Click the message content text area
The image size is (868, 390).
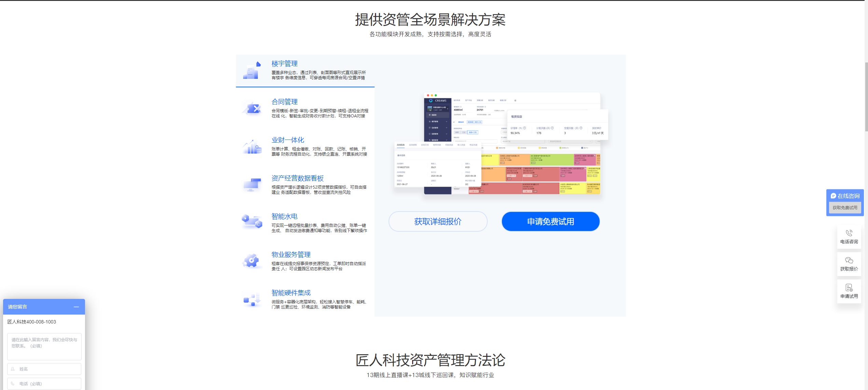pos(44,346)
